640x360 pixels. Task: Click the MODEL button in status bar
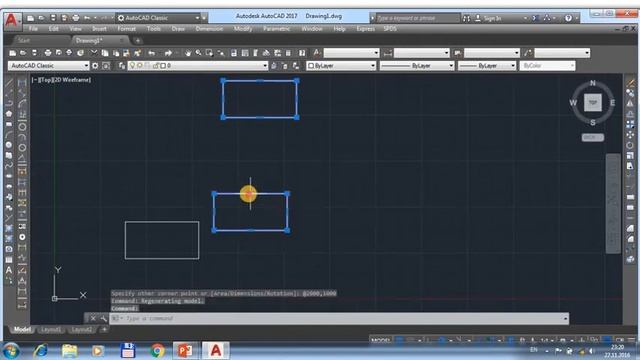tap(381, 340)
